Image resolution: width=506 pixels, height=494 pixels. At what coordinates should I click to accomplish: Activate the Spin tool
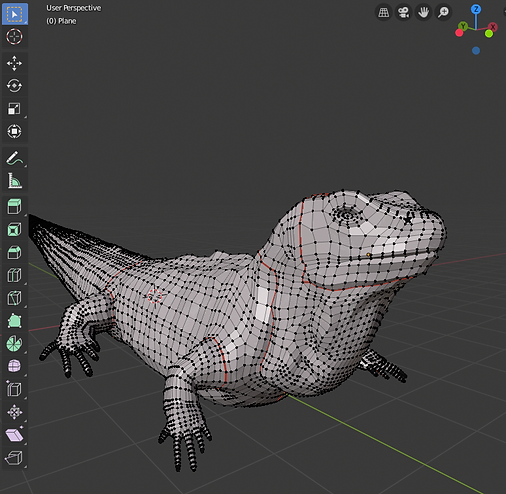click(x=14, y=343)
